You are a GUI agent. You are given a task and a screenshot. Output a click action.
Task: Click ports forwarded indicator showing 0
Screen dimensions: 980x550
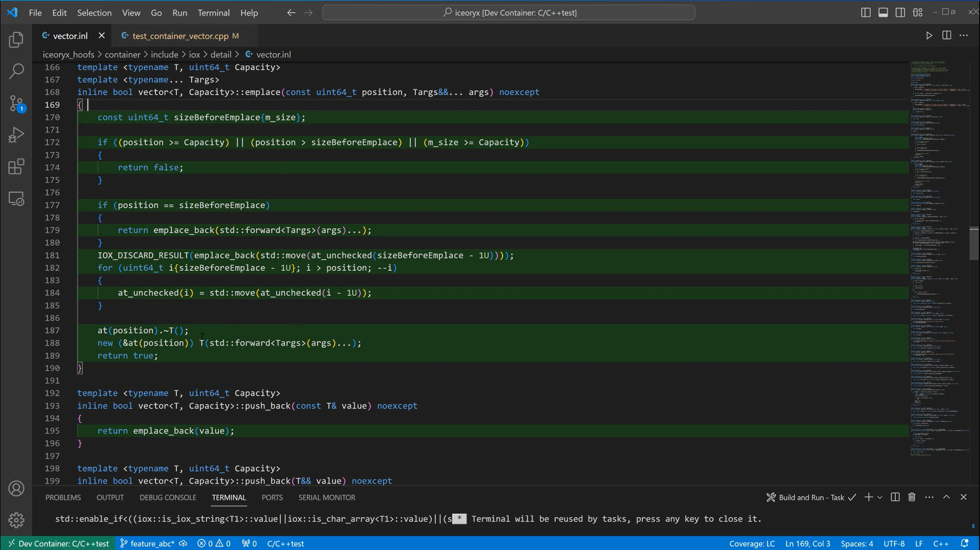point(249,544)
